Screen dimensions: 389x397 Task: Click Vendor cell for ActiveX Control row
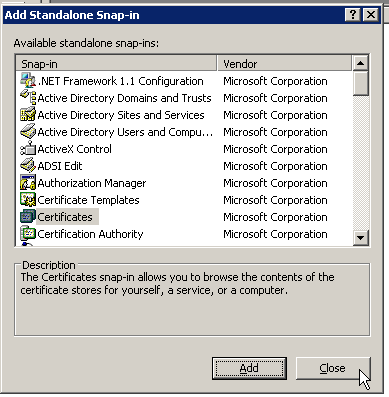click(x=275, y=149)
